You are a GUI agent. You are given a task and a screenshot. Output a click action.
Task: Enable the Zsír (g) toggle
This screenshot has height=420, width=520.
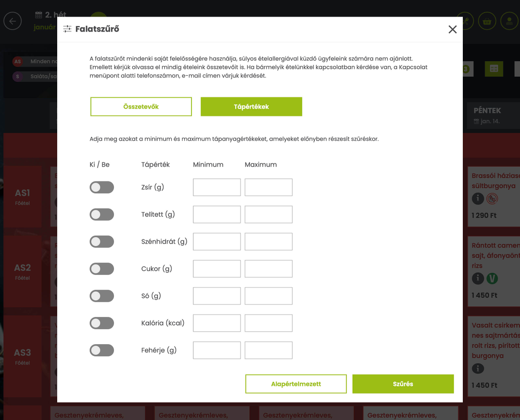pyautogui.click(x=102, y=187)
